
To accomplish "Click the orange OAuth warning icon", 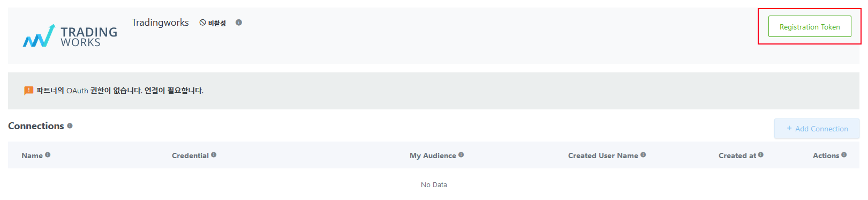I will pyautogui.click(x=28, y=91).
